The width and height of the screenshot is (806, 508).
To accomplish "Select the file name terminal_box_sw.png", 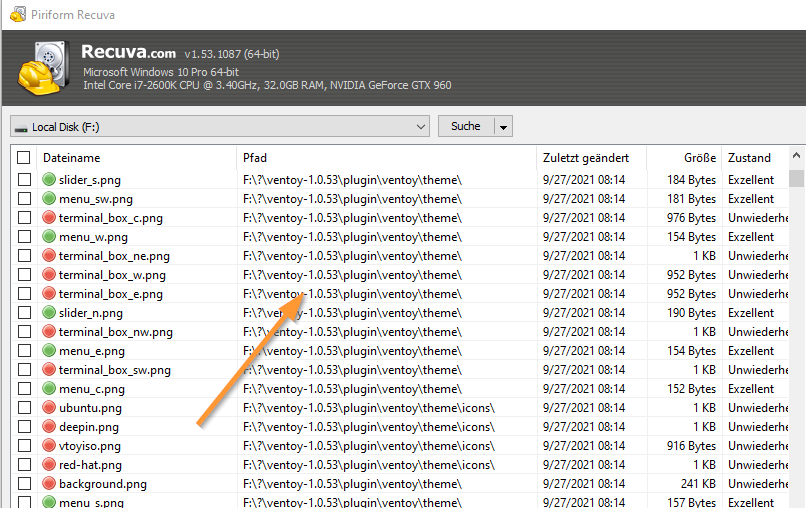I will tap(115, 370).
